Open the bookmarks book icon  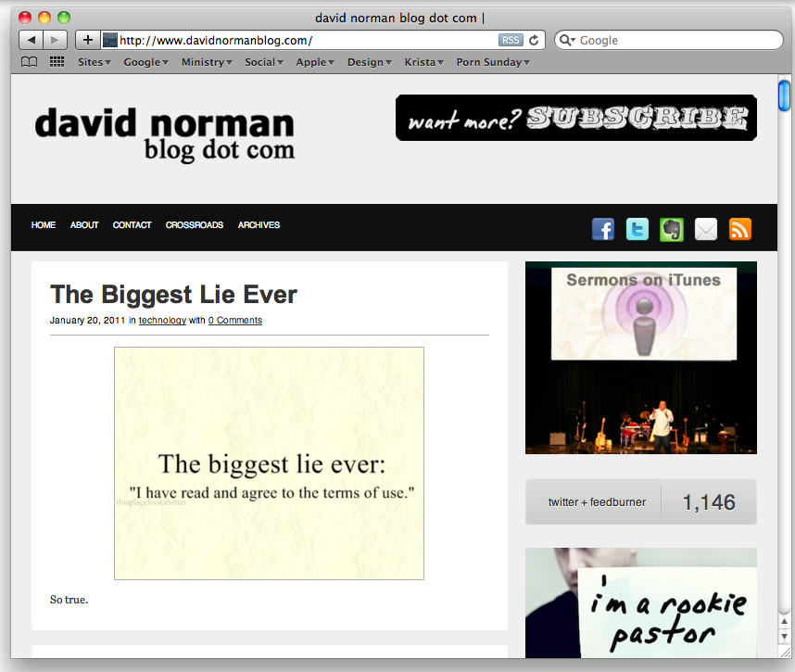29,61
